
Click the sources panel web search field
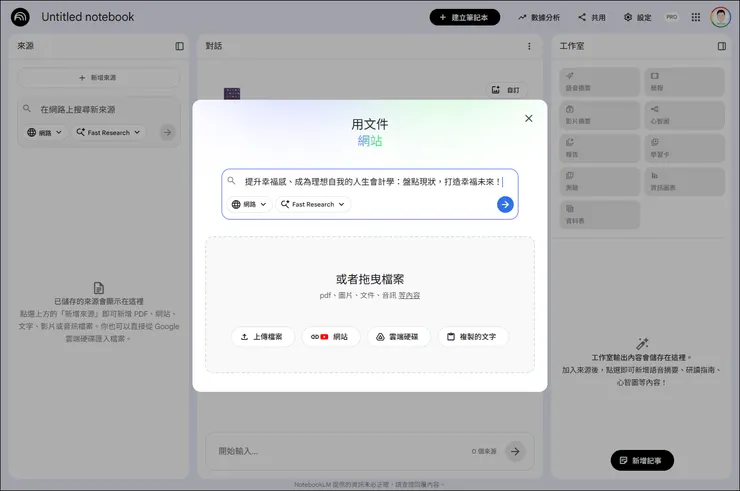tap(99, 110)
